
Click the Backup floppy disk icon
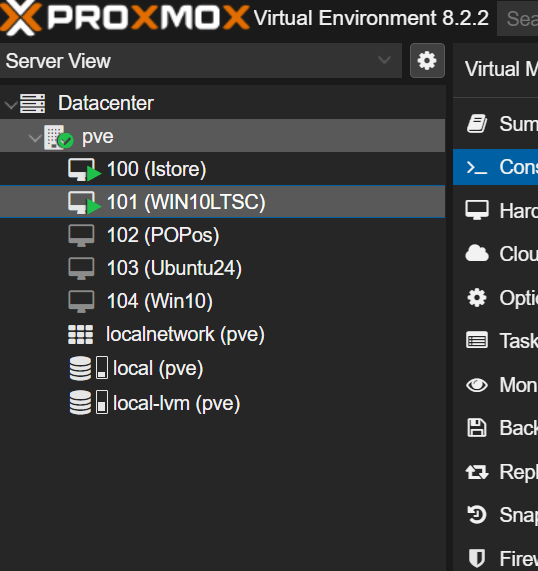pos(477,428)
